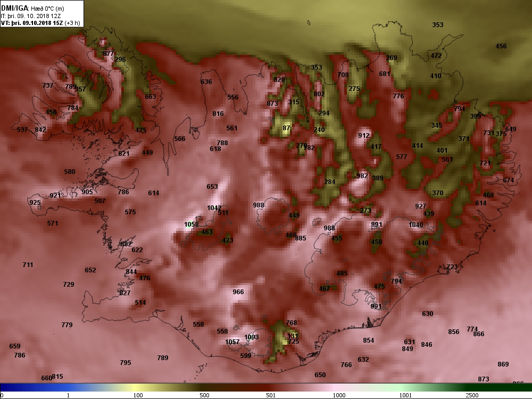Viewport: 532px width, 399px height.
Task: Click the '580' value on the map
Action: (x=70, y=172)
